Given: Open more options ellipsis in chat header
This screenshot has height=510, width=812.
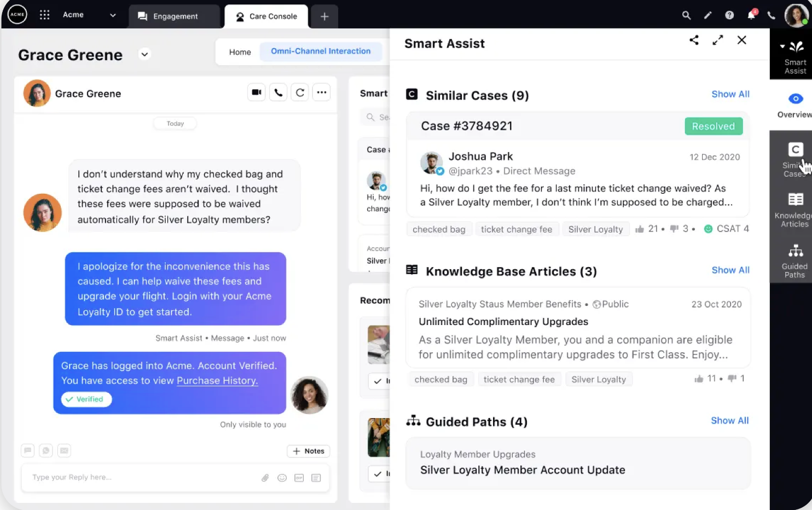Looking at the screenshot, I should pyautogui.click(x=322, y=92).
